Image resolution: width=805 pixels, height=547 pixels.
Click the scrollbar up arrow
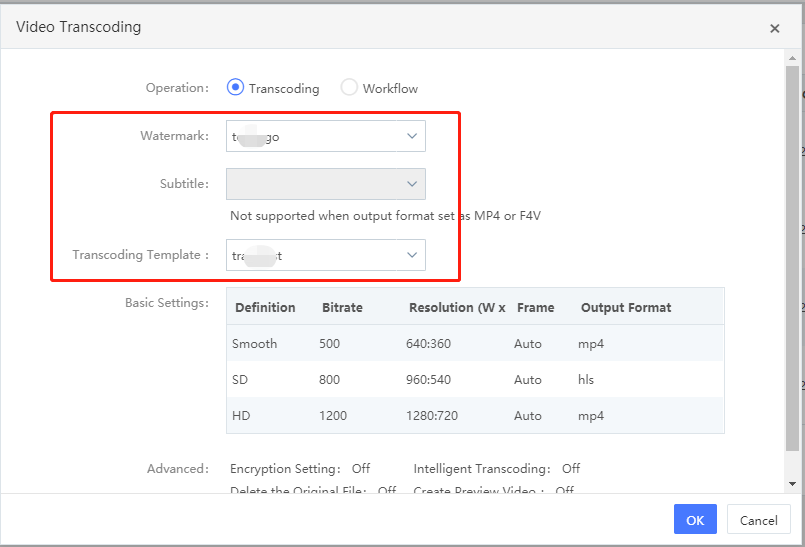792,58
